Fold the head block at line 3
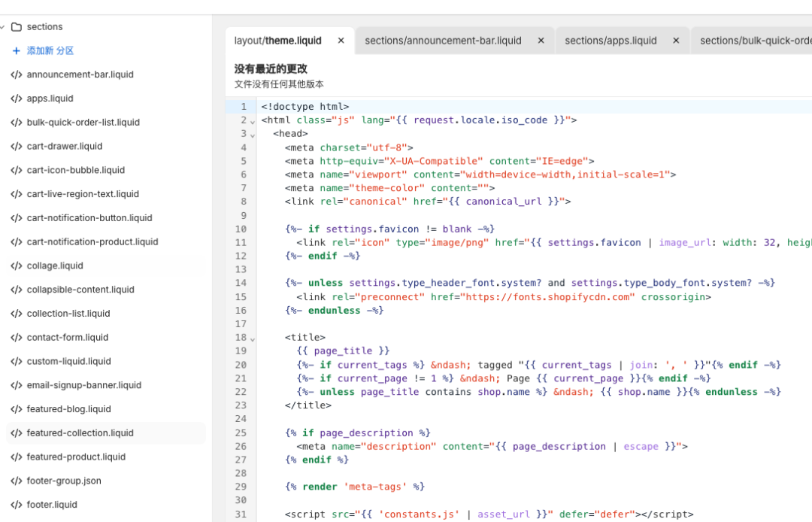812x522 pixels. pyautogui.click(x=253, y=135)
